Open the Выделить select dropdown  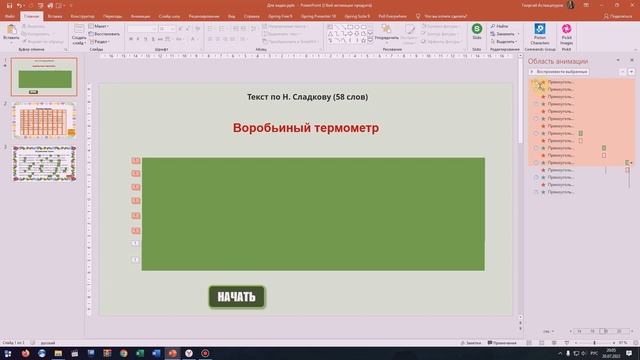tap(503, 42)
